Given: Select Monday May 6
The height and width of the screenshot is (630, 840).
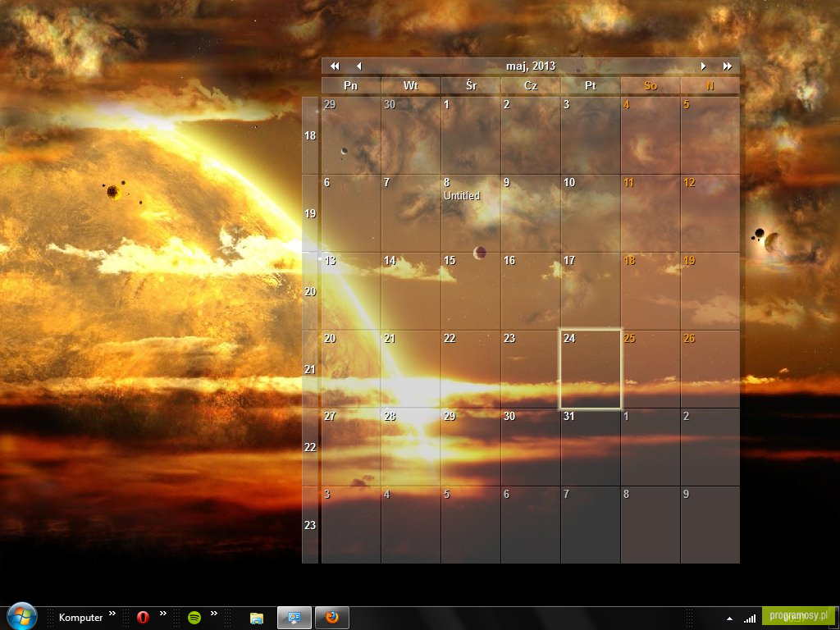Looking at the screenshot, I should (x=351, y=213).
